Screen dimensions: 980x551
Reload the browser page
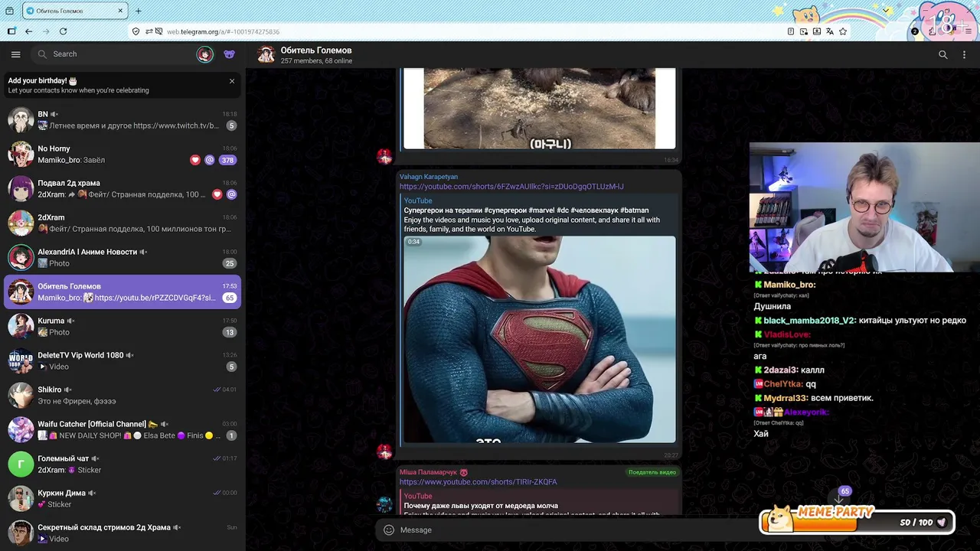tap(63, 31)
